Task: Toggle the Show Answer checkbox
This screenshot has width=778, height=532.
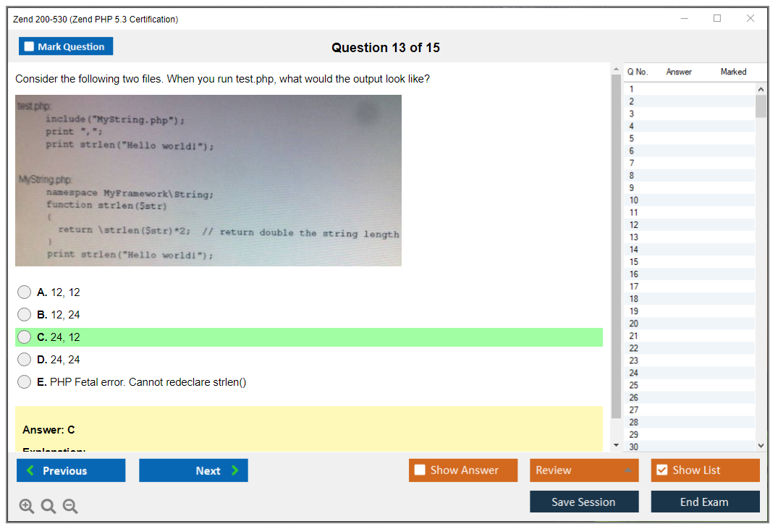Action: coord(420,470)
